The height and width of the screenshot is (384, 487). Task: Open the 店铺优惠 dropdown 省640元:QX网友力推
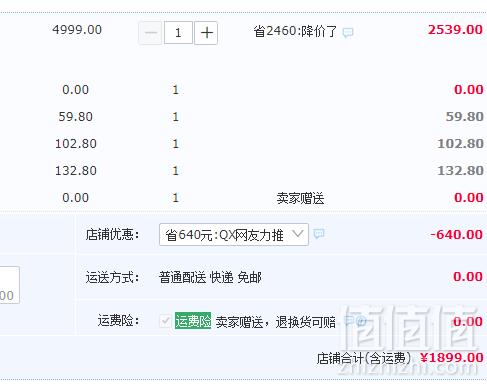coord(234,235)
